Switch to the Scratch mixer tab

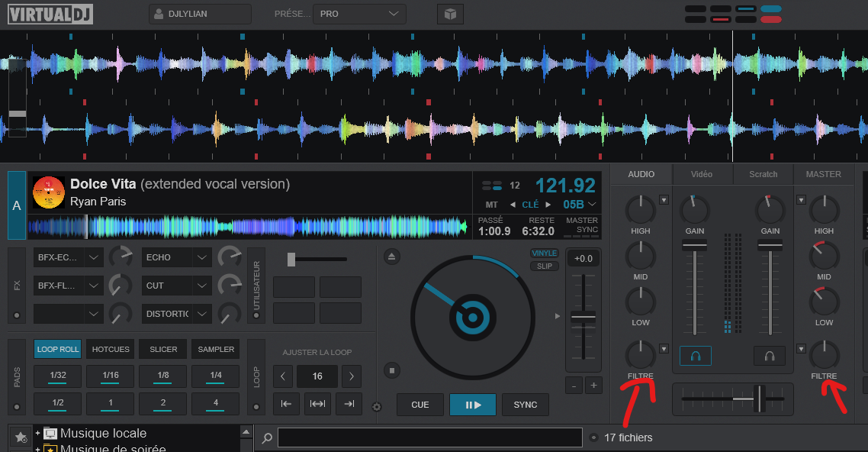tap(763, 175)
